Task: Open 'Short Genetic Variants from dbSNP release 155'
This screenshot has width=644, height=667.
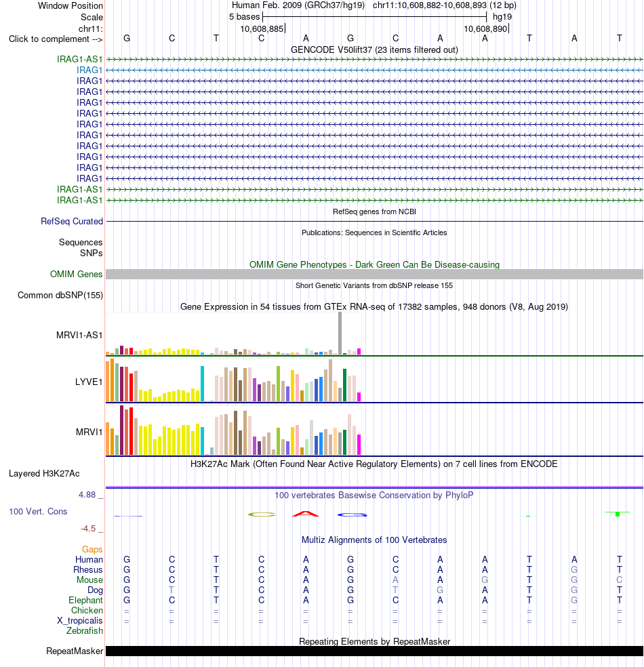Action: coord(374,285)
